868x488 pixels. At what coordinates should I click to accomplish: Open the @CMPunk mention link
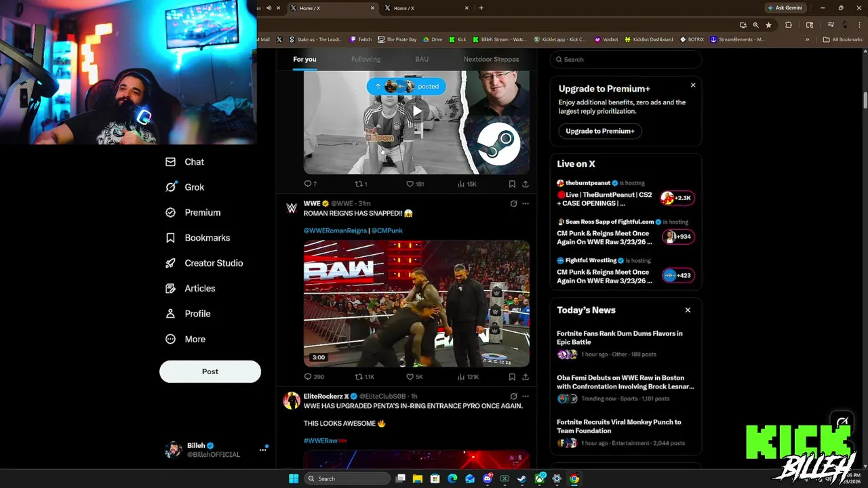tap(387, 230)
